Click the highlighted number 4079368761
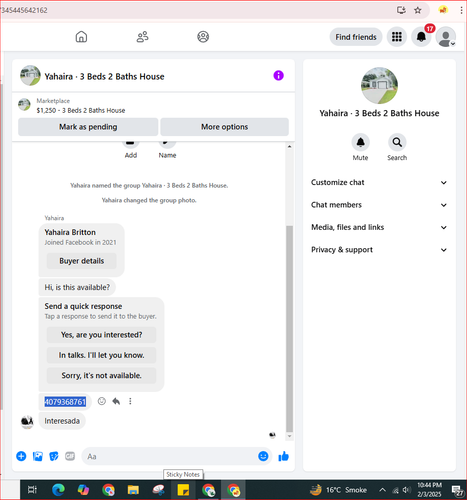Image resolution: width=467 pixels, height=500 pixels. (65, 402)
